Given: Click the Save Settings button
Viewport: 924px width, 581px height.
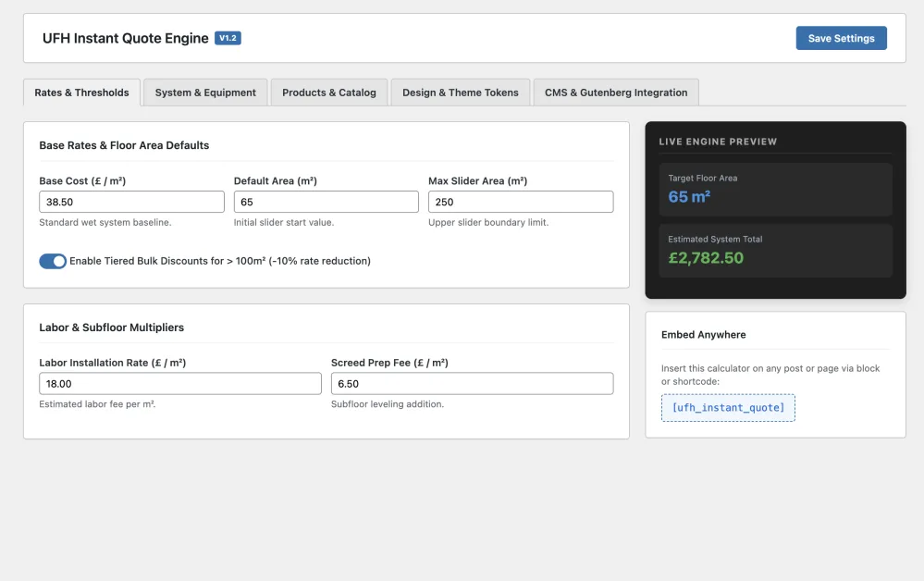Looking at the screenshot, I should pos(841,38).
